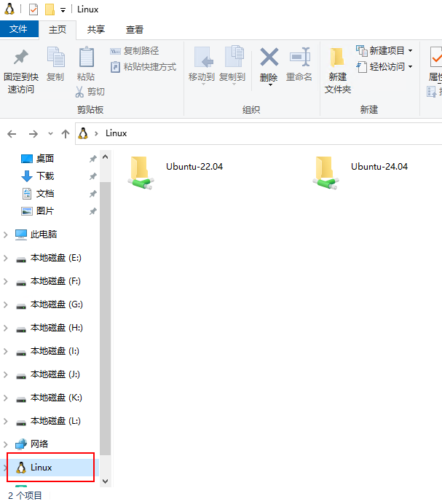442x504 pixels.
Task: Click the quick access new folder icon
Action: tap(50, 9)
